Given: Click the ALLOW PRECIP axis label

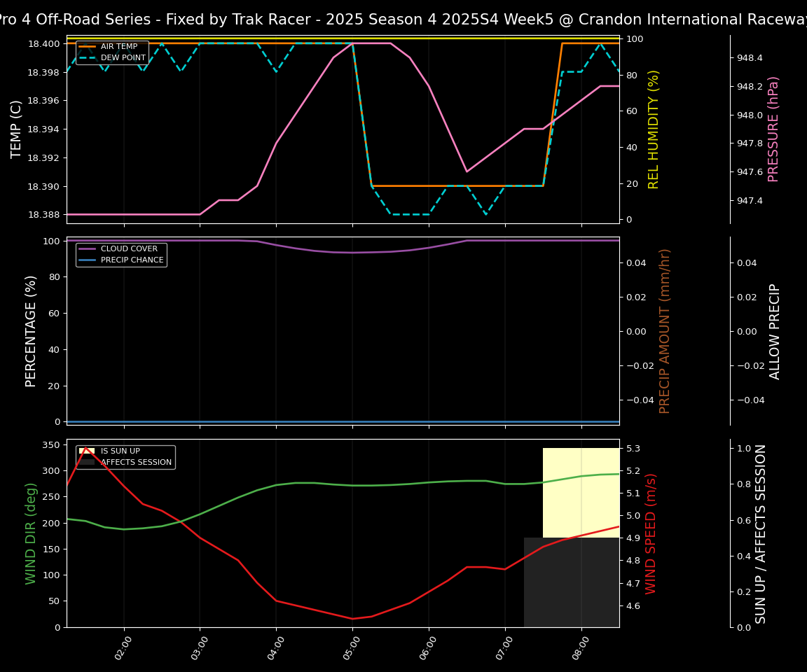Looking at the screenshot, I should pos(775,330).
